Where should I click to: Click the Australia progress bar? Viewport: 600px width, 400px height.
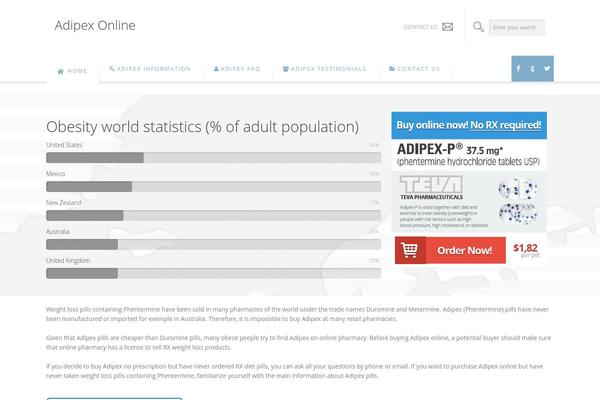[213, 244]
